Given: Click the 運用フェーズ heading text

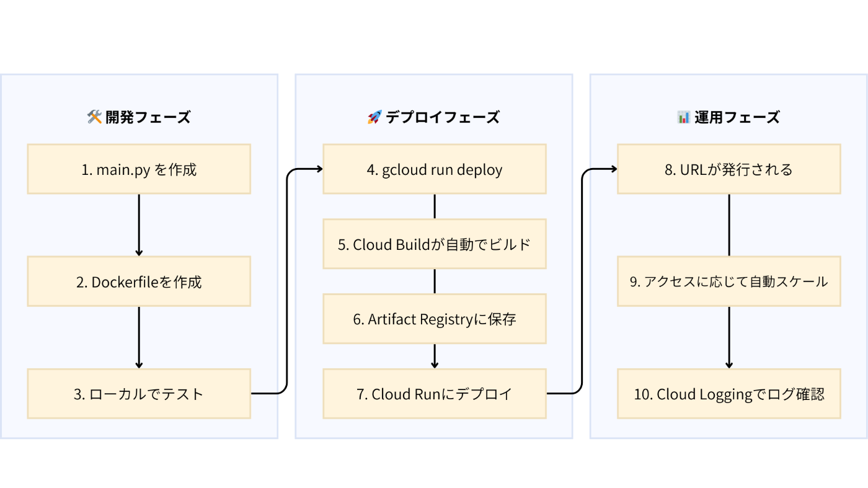Looking at the screenshot, I should pyautogui.click(x=737, y=117).
